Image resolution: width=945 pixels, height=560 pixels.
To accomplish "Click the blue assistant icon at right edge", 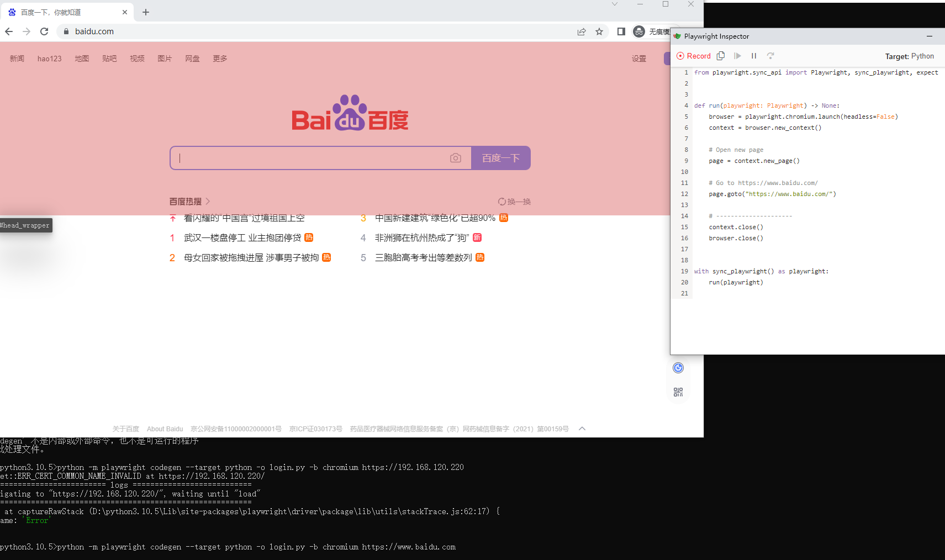I will (x=678, y=368).
